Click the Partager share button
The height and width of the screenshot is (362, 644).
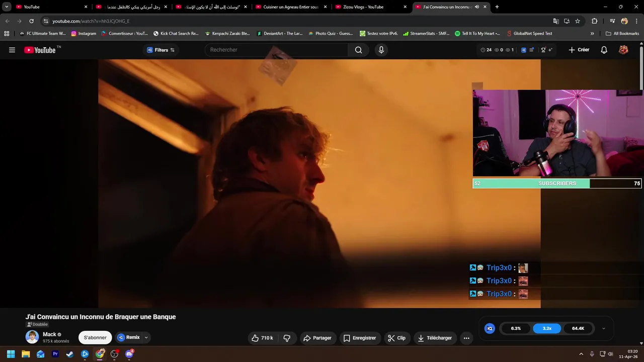click(317, 338)
